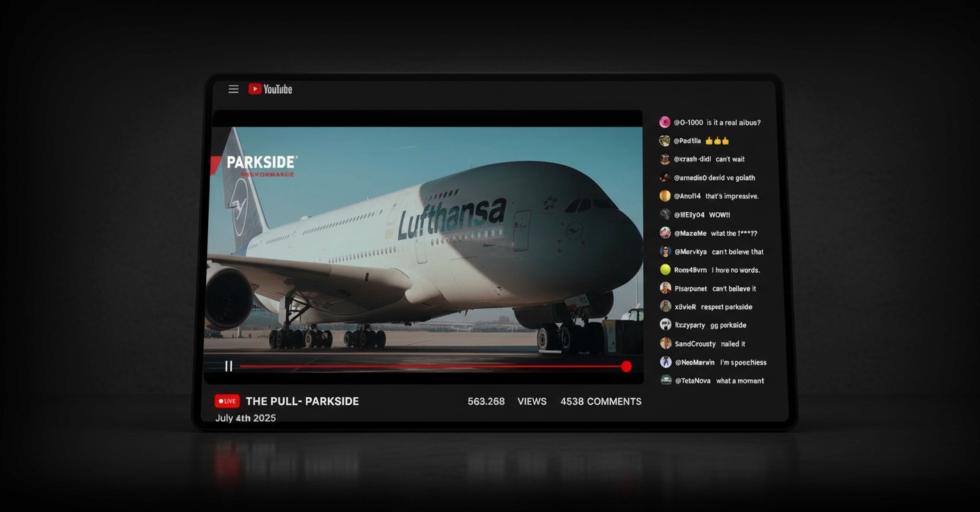Click avatar of @MazeMe in chat
Viewport: 980px width, 512px height.
tap(665, 233)
